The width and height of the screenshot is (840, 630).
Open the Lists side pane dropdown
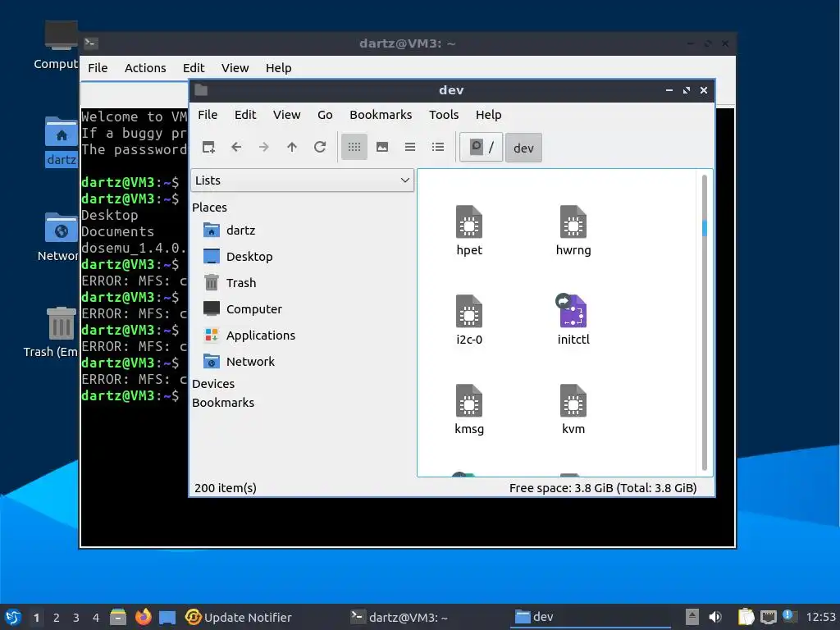(302, 180)
